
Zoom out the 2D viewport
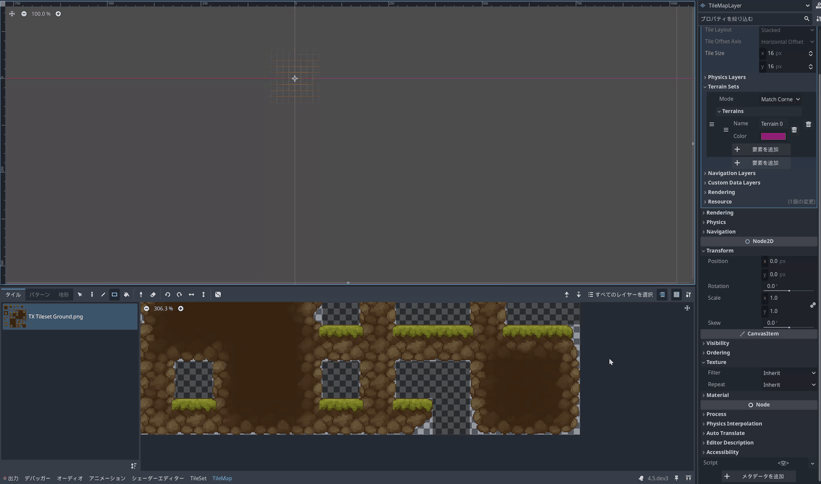pyautogui.click(x=24, y=14)
